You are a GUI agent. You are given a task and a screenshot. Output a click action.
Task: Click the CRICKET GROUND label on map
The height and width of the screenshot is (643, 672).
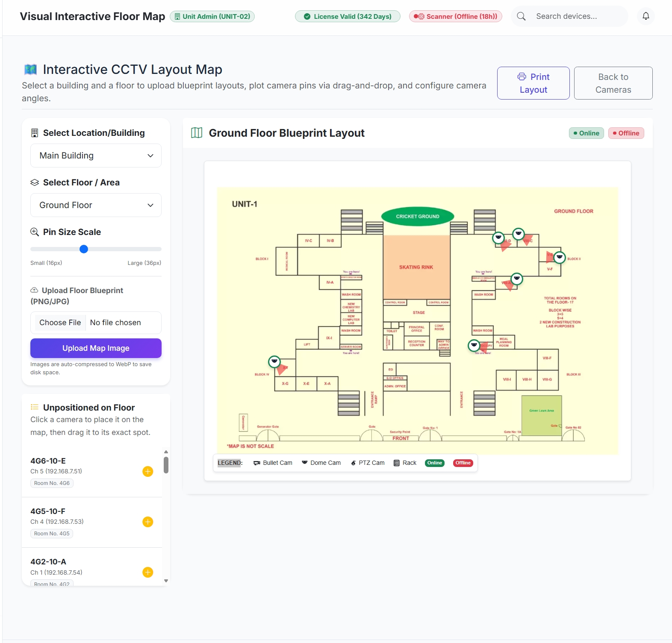tap(417, 216)
